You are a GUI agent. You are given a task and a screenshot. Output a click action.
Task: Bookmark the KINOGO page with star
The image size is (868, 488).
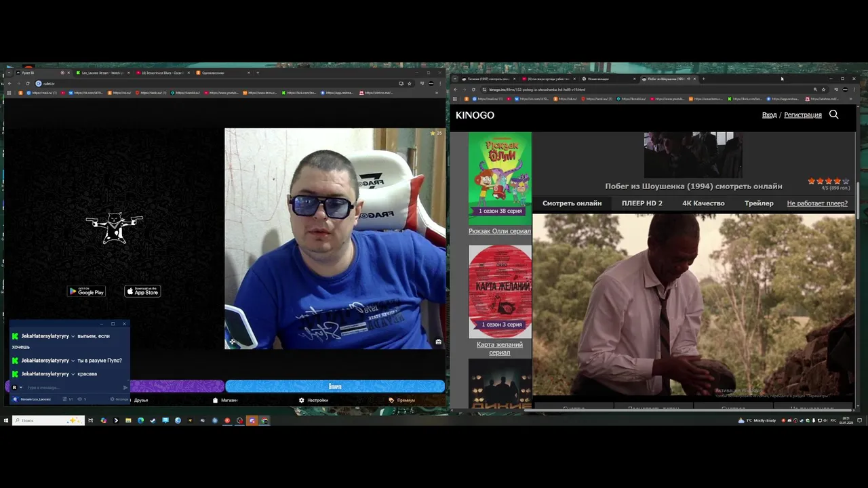[824, 89]
